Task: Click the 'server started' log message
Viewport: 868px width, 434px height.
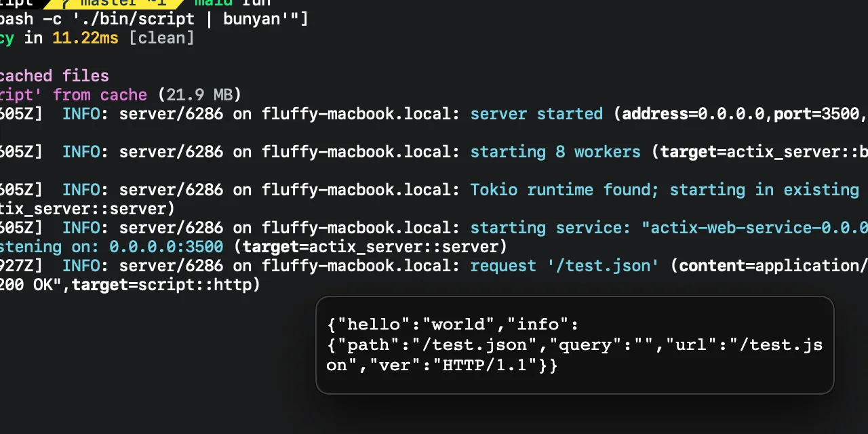Action: pyautogui.click(x=536, y=114)
